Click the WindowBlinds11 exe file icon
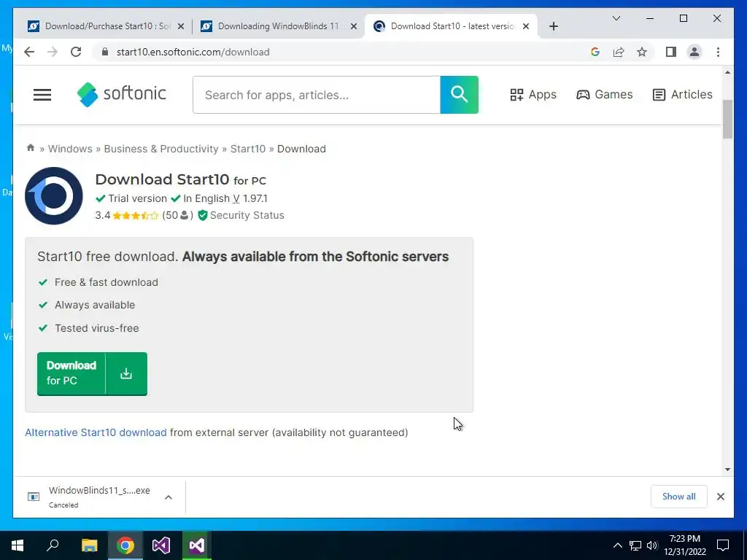The height and width of the screenshot is (560, 747). click(x=34, y=497)
